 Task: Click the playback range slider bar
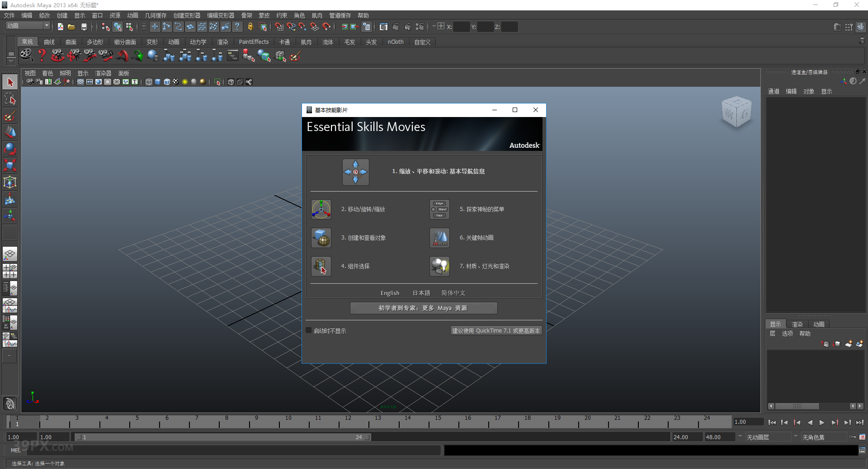[x=222, y=437]
